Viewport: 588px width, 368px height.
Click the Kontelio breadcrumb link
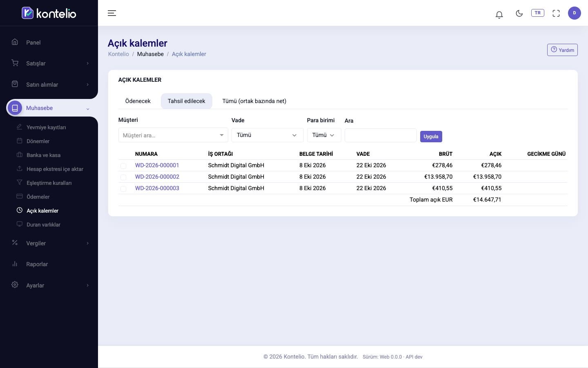point(118,54)
